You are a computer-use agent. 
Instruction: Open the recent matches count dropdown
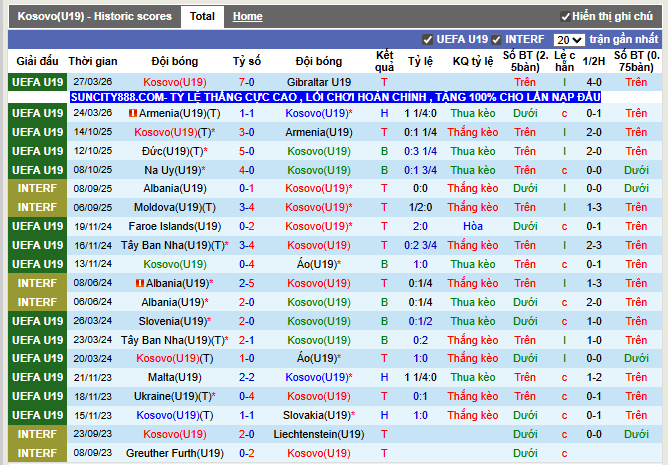tap(569, 39)
